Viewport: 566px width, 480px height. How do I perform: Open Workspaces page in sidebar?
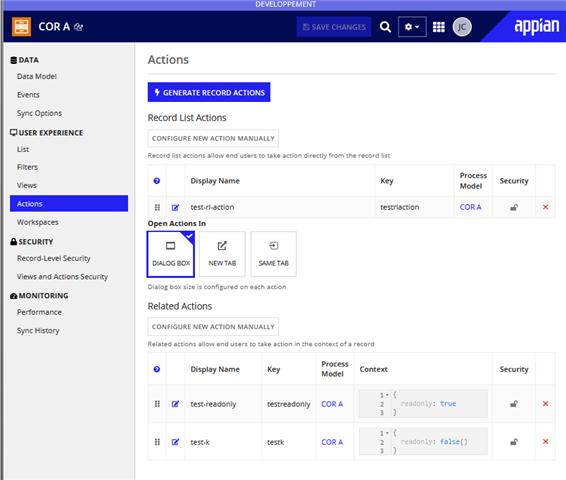pyautogui.click(x=38, y=222)
